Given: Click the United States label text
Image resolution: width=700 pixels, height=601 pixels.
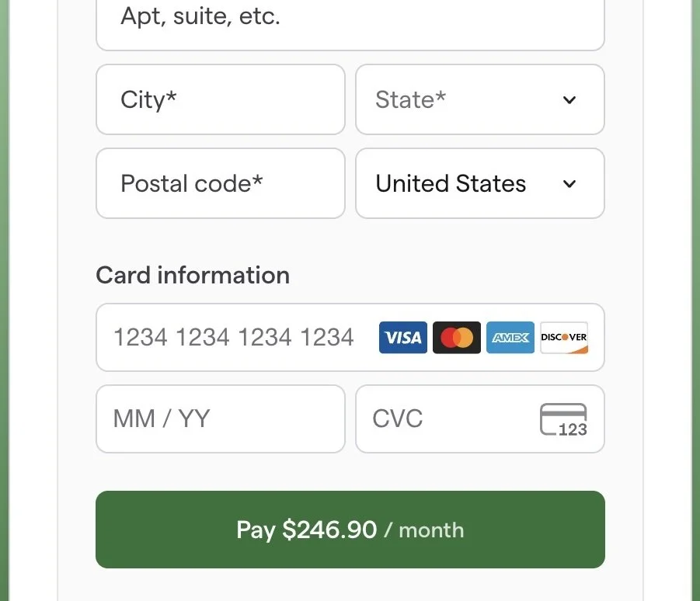Looking at the screenshot, I should (x=451, y=183).
